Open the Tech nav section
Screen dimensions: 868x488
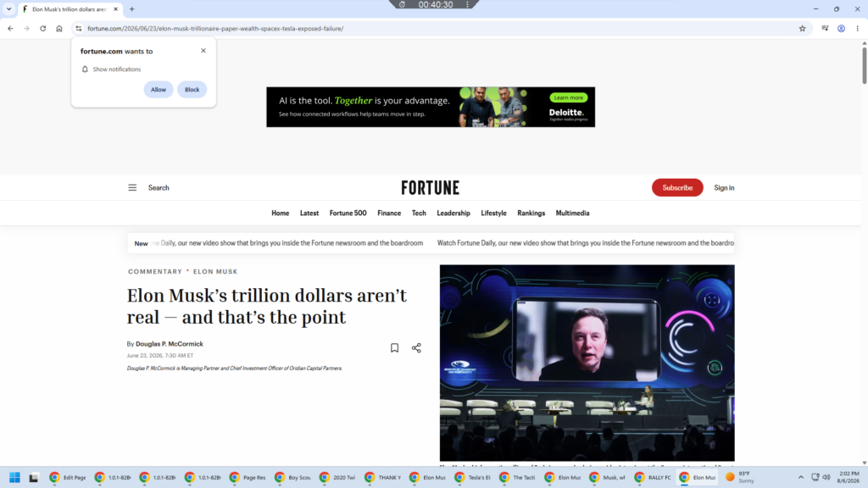419,213
